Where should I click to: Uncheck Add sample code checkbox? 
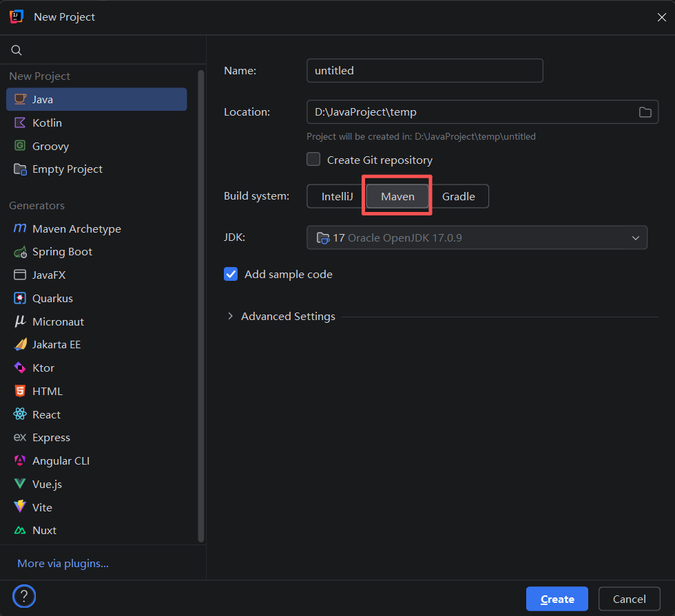pyautogui.click(x=231, y=274)
